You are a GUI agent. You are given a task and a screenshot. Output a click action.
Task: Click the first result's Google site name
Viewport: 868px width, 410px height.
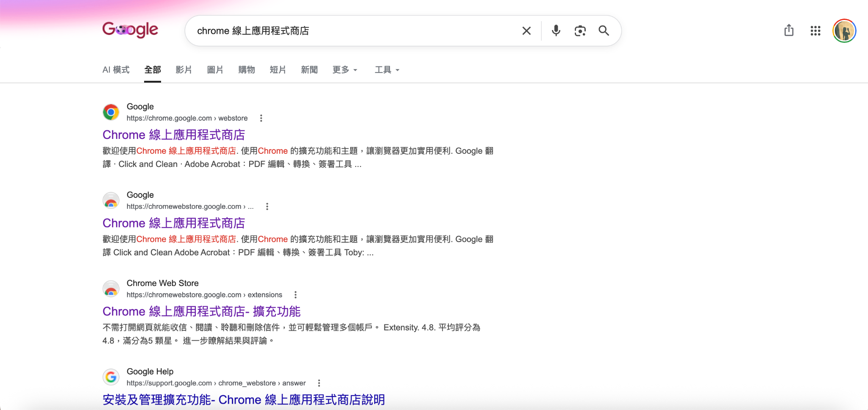[x=140, y=107]
